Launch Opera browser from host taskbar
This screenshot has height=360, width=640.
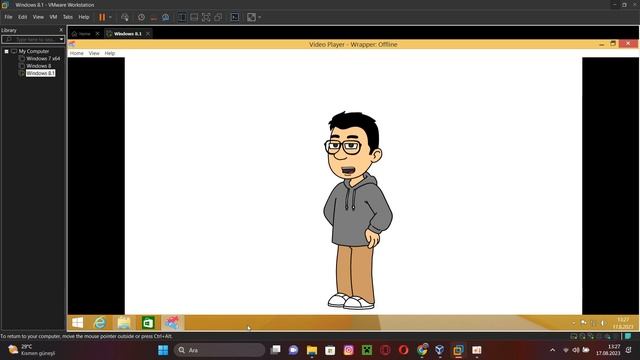click(403, 350)
